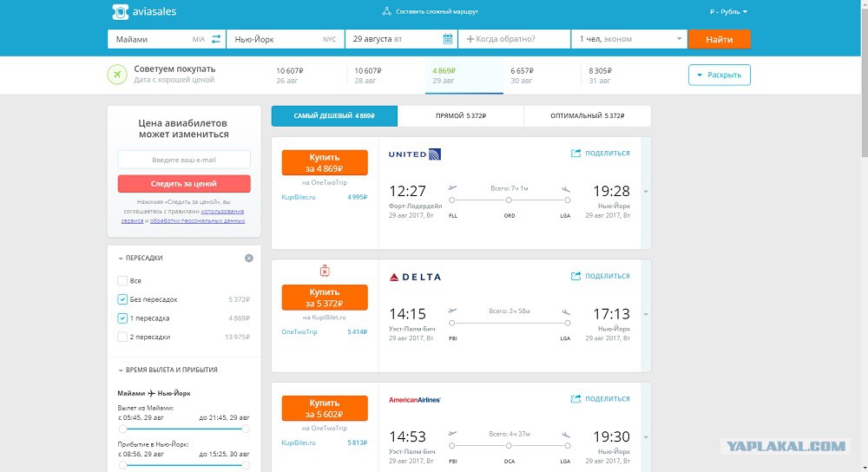Click departure slider left handle
Image resolution: width=868 pixels, height=472 pixels.
click(122, 429)
